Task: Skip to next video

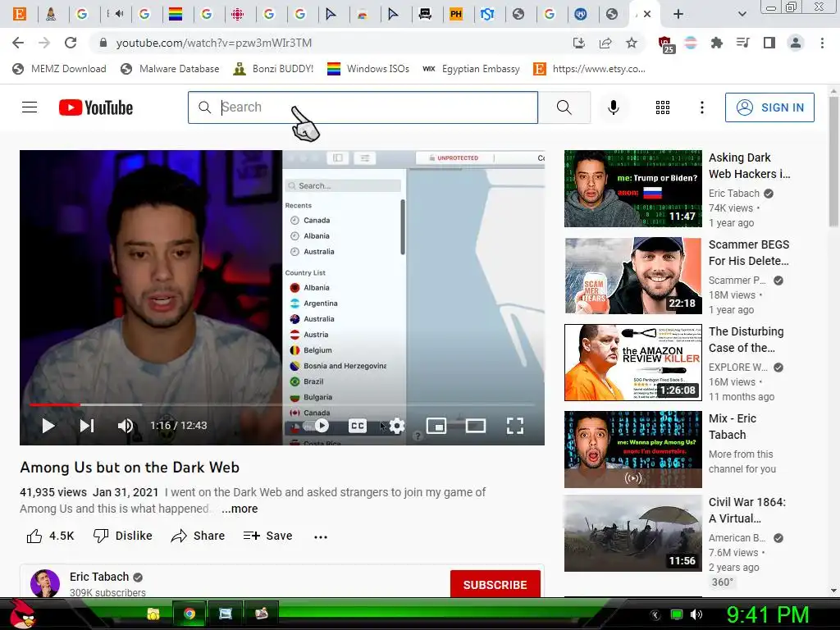Action: 87,426
